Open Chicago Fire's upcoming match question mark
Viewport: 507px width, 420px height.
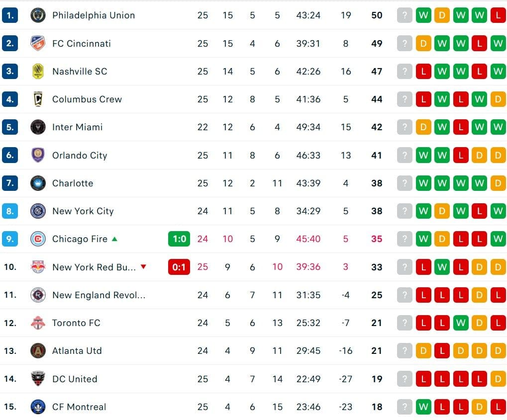[x=405, y=239]
